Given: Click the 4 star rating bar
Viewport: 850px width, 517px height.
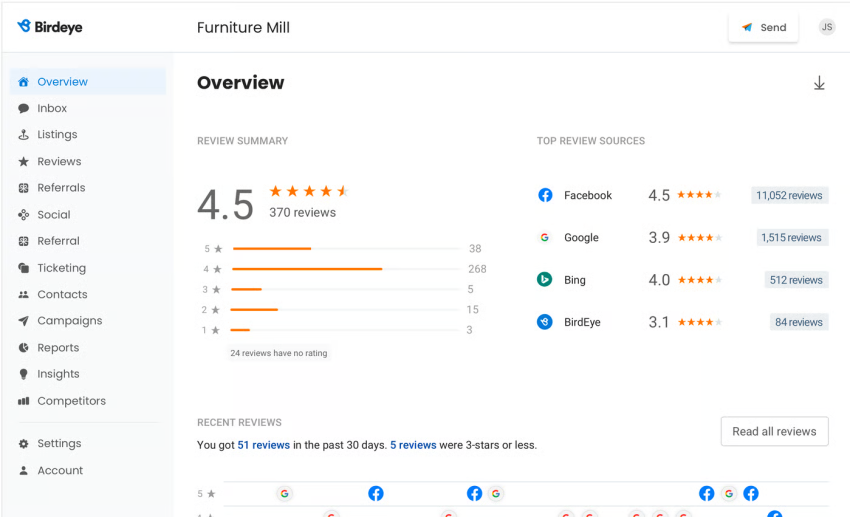Looking at the screenshot, I should (x=346, y=269).
